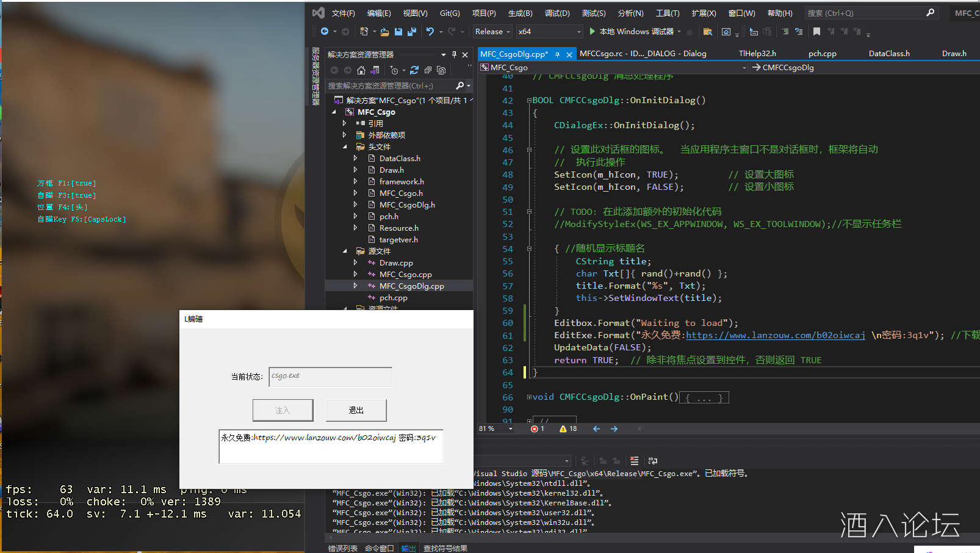The width and height of the screenshot is (980, 553).
Task: Click the warnings indicator showing 18
Action: [568, 429]
